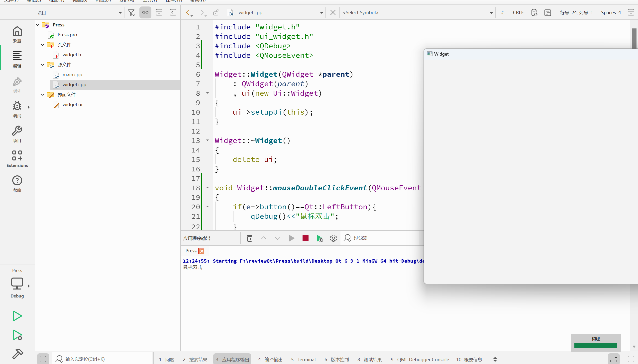This screenshot has height=364, width=638.
Task: Open Extensions mode in sidebar
Action: [17, 159]
